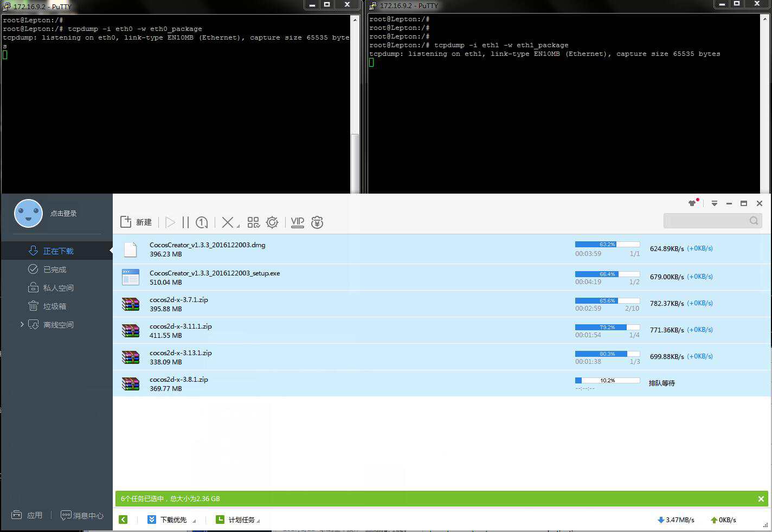The image size is (772, 532).
Task: Click the 排队等待 queued status text
Action: 662,383
